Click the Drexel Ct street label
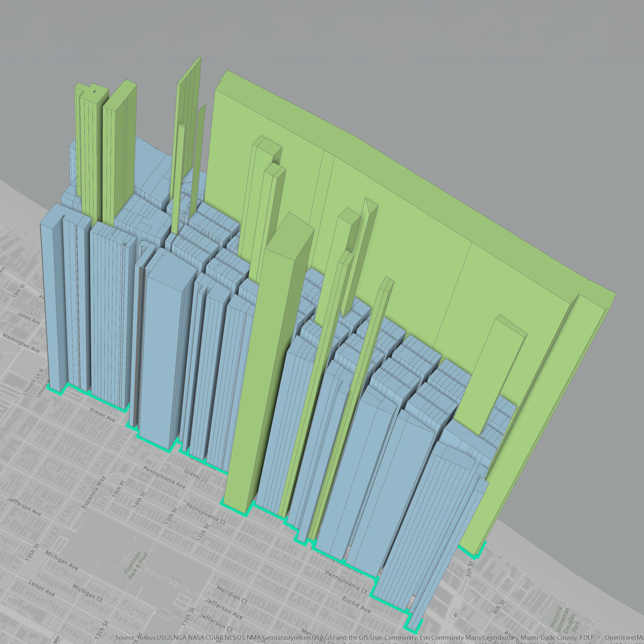Viewport: 644px width, 644px height. coord(196,476)
